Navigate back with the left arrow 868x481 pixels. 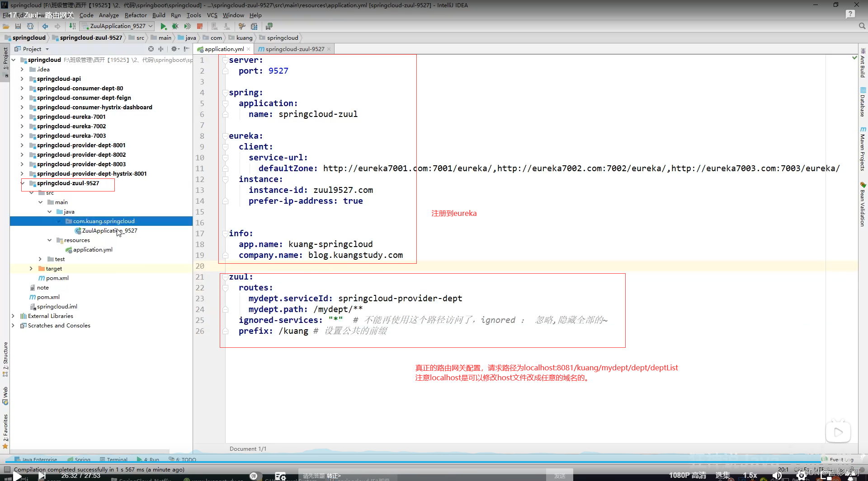[x=45, y=26]
